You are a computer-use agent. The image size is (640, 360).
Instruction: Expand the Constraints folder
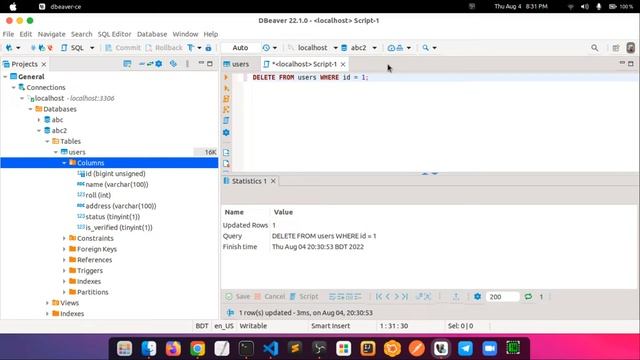pyautogui.click(x=64, y=238)
